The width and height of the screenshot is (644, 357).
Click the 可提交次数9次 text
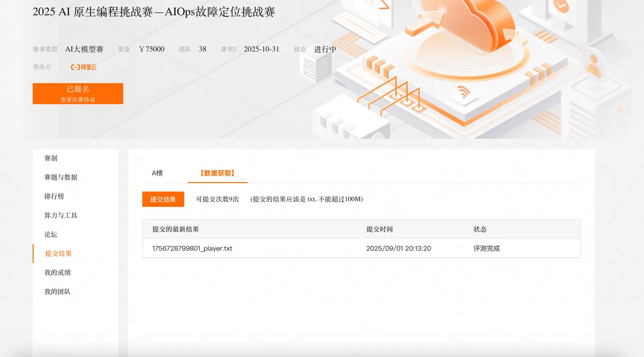218,199
